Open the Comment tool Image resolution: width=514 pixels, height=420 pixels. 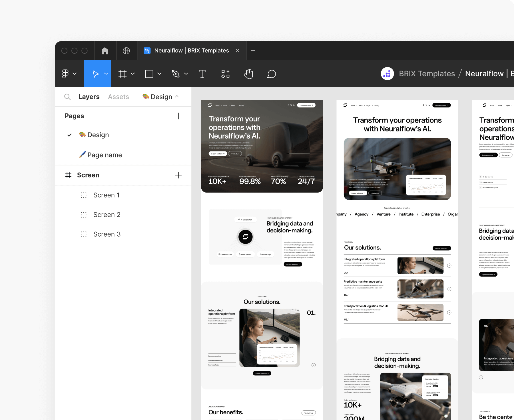(x=271, y=74)
